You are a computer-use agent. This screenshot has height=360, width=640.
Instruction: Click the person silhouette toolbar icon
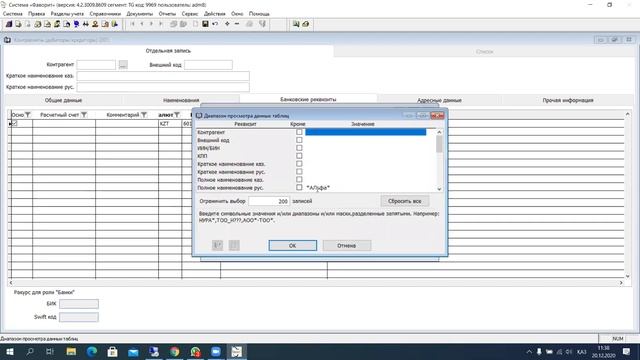pyautogui.click(x=95, y=24)
